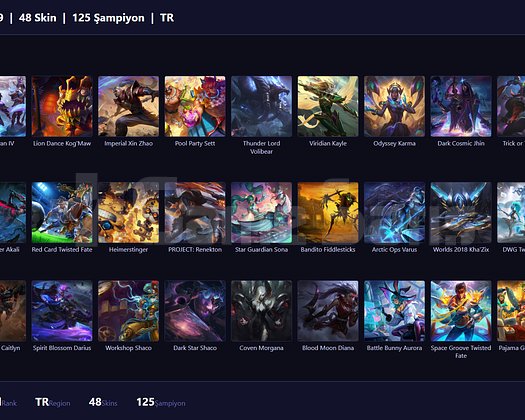The width and height of the screenshot is (525, 420).
Task: Click the 48 Skins stat at bottom
Action: 103,402
